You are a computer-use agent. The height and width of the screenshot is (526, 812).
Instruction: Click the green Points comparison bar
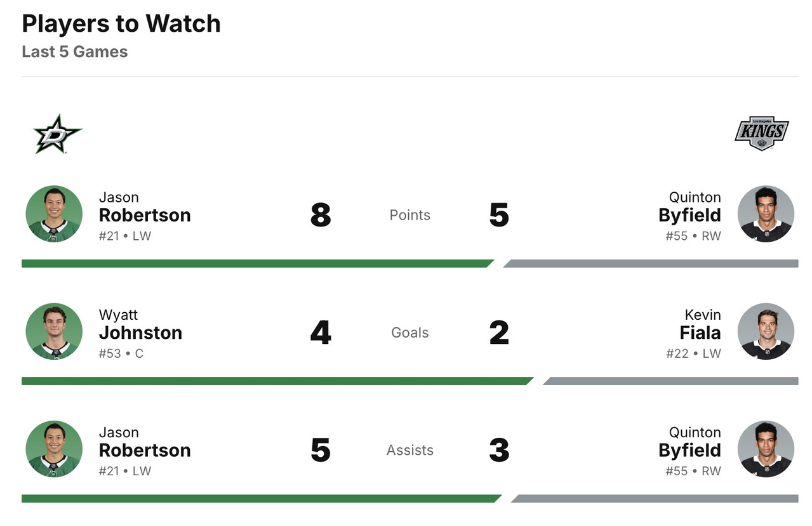(x=254, y=263)
